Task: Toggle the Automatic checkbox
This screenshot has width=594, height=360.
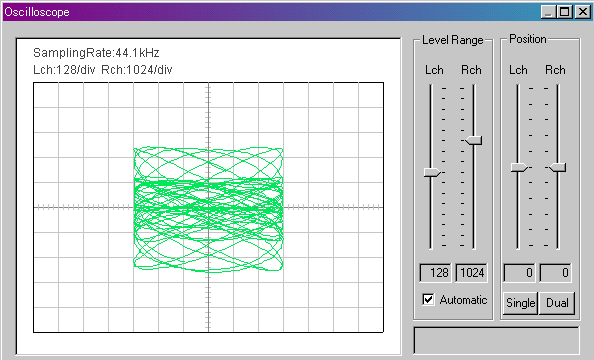Action: (428, 300)
